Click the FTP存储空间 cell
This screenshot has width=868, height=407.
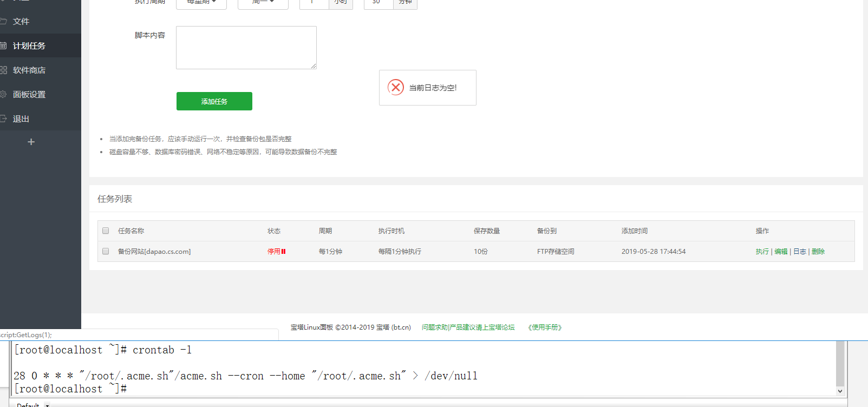point(556,252)
